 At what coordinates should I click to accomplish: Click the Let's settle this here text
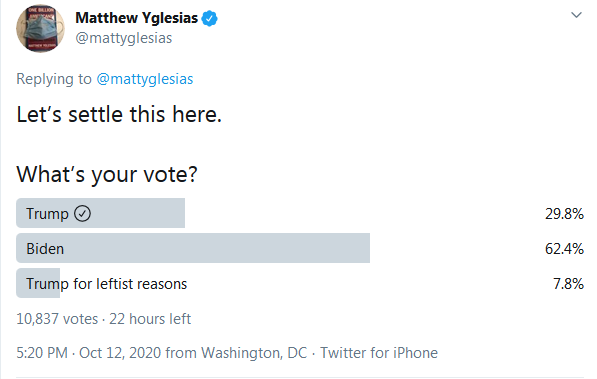[119, 114]
